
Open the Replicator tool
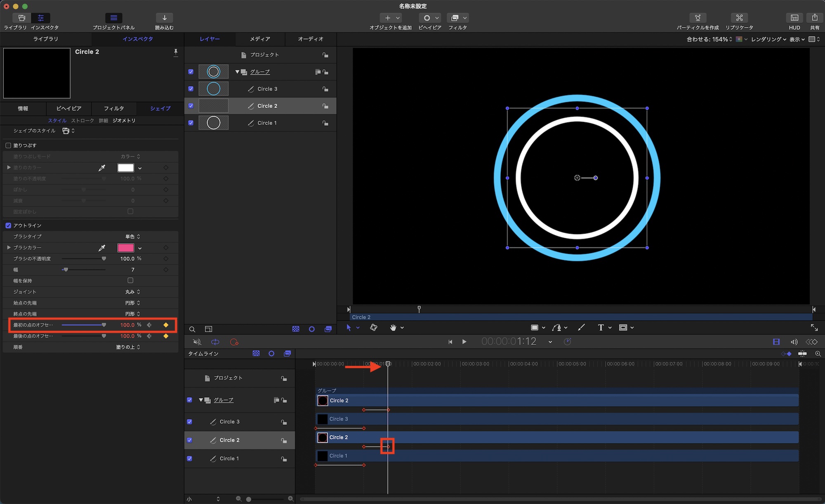(x=739, y=18)
